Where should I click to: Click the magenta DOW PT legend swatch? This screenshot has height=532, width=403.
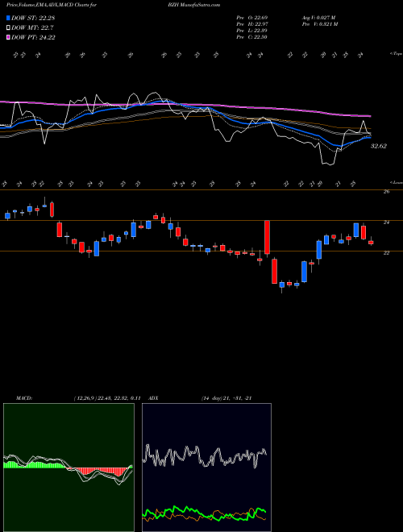(x=8, y=37)
